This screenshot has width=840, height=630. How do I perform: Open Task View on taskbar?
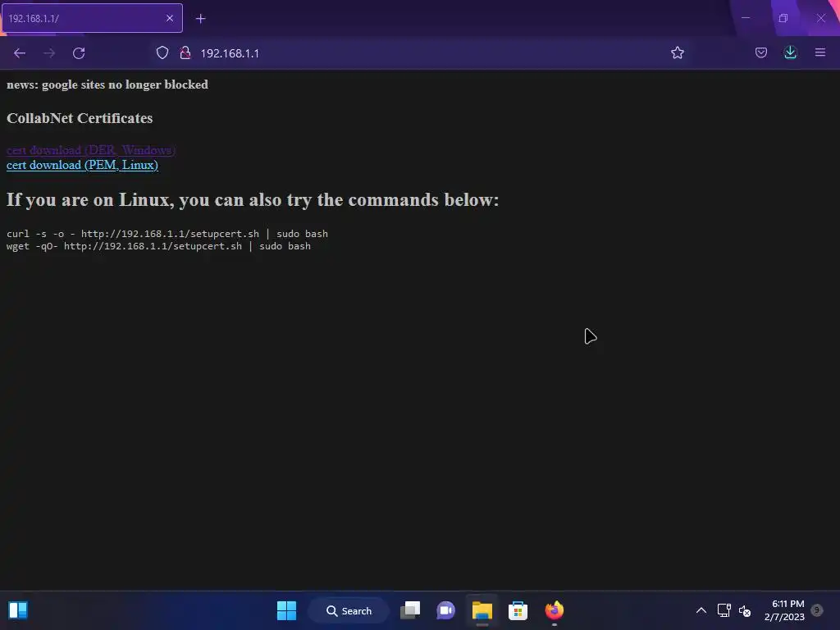pyautogui.click(x=410, y=610)
